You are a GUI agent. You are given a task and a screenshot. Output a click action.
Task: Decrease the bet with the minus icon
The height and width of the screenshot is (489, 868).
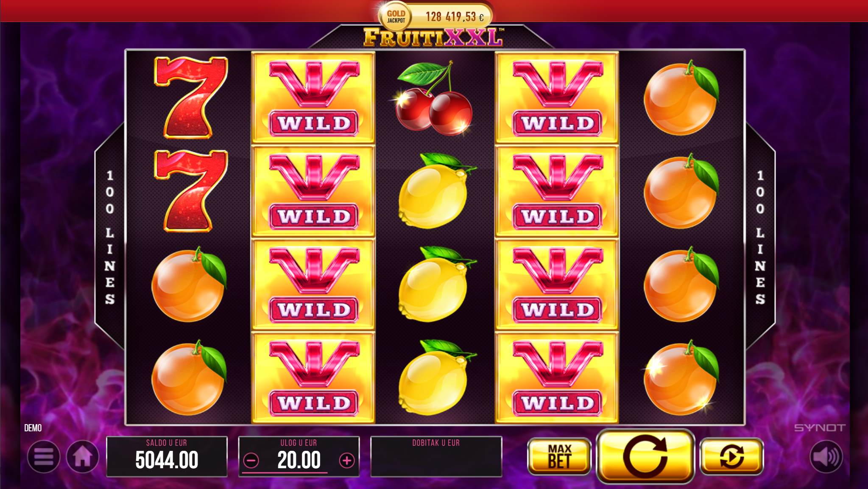coord(251,460)
